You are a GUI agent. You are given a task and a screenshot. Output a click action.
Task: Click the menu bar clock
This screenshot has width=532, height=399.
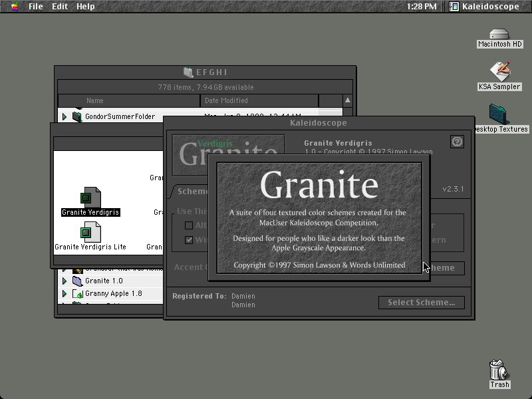coord(422,6)
